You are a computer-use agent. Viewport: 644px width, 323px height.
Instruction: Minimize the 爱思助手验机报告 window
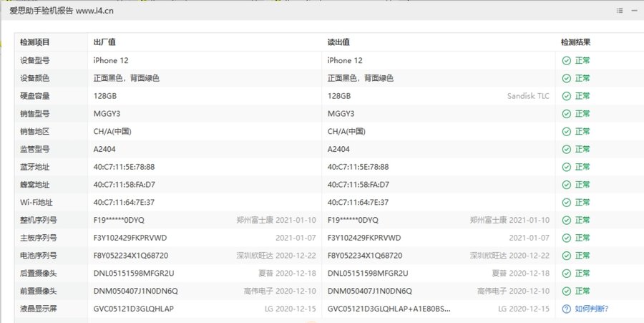click(x=634, y=11)
